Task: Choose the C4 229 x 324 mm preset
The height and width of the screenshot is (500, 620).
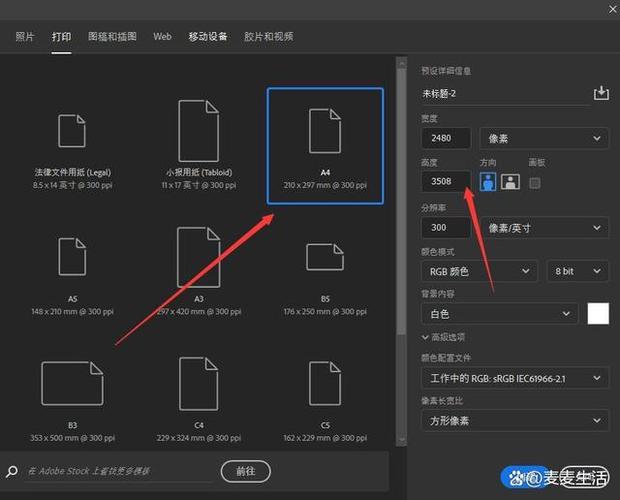Action: tap(198, 399)
